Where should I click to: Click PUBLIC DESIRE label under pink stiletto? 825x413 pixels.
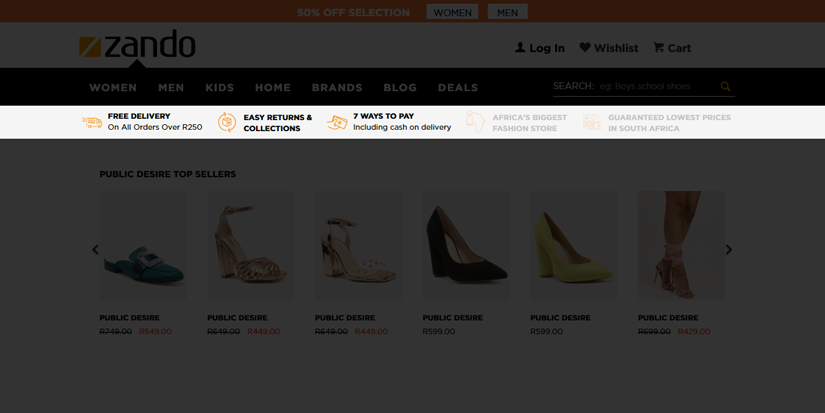(668, 318)
